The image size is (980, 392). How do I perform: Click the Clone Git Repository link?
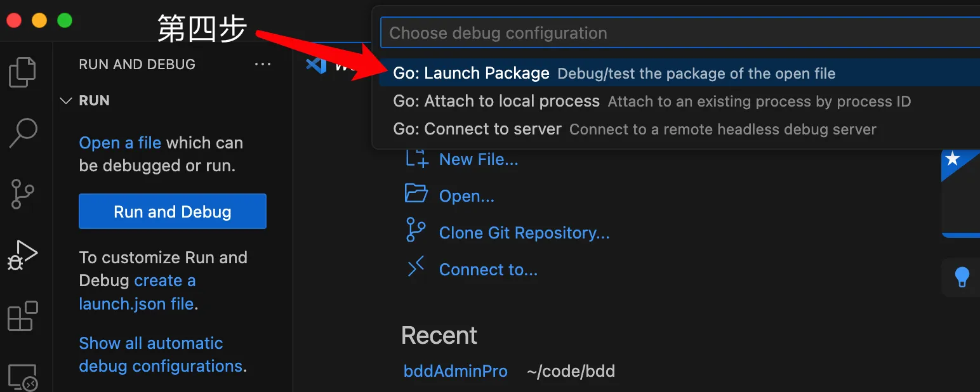(524, 233)
